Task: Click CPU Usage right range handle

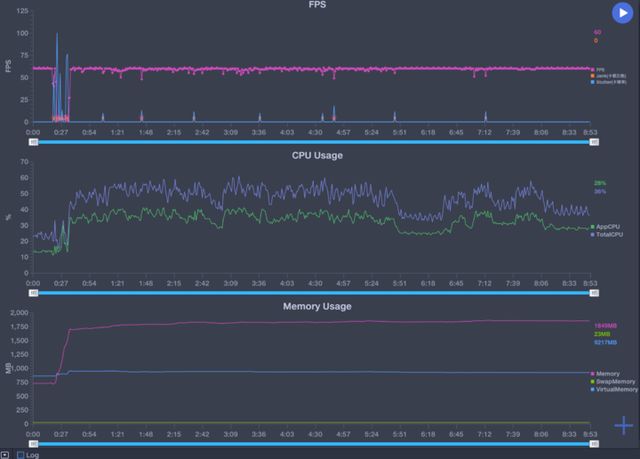Action: 594,293
